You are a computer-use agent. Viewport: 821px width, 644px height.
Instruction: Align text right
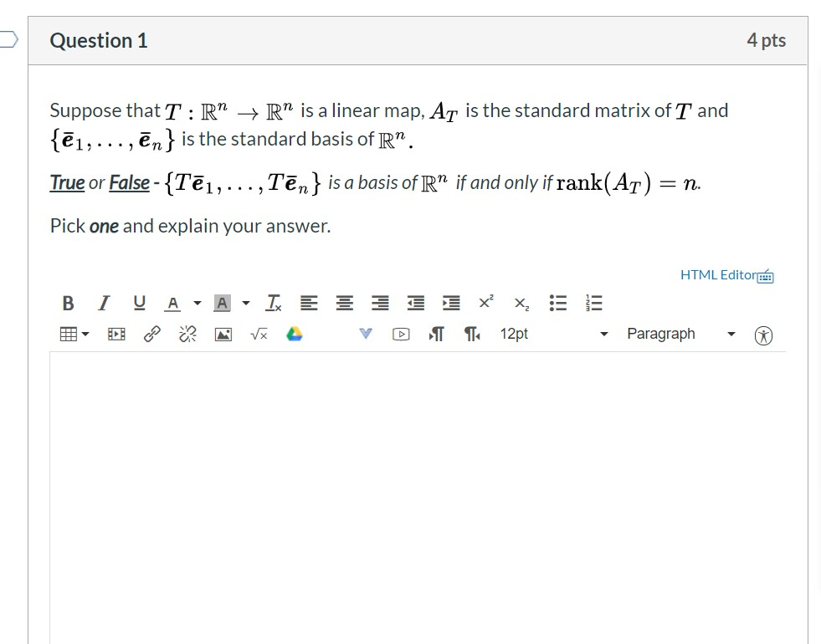380,303
